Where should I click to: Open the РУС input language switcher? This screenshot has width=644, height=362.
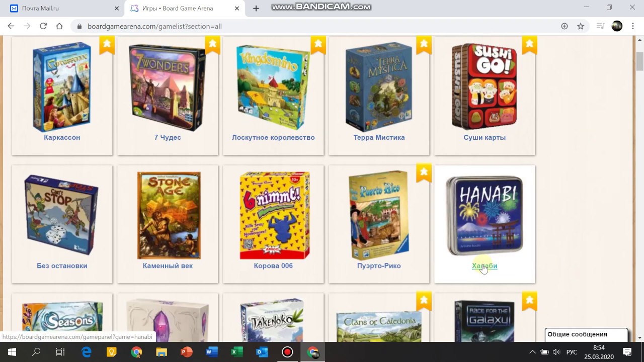click(x=572, y=352)
